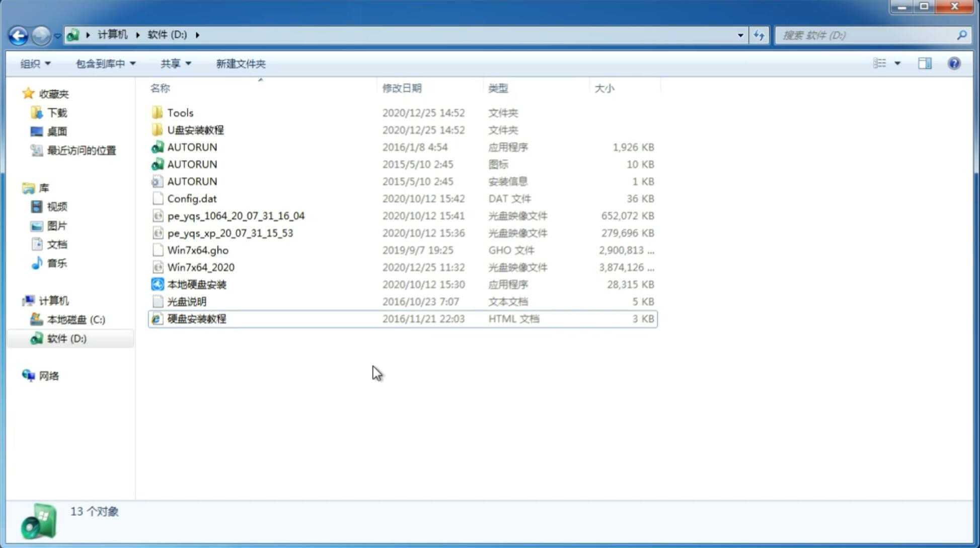This screenshot has width=980, height=548.
Task: Open Win7x64_2020 disc image file
Action: pos(200,267)
